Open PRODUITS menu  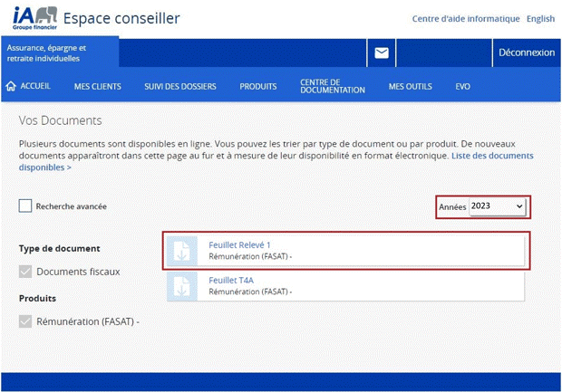258,87
